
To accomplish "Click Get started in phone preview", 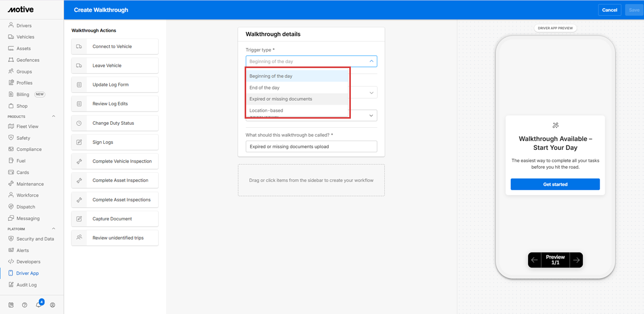I will [555, 184].
